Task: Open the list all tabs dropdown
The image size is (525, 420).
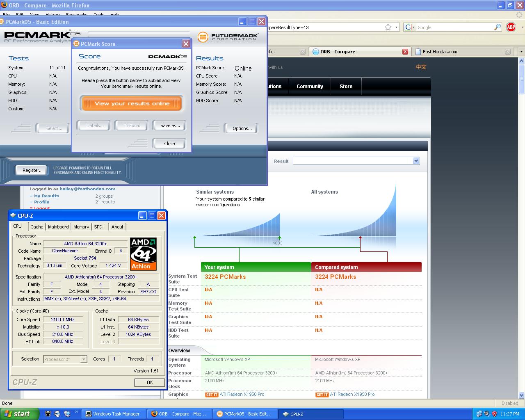Action: (521, 52)
